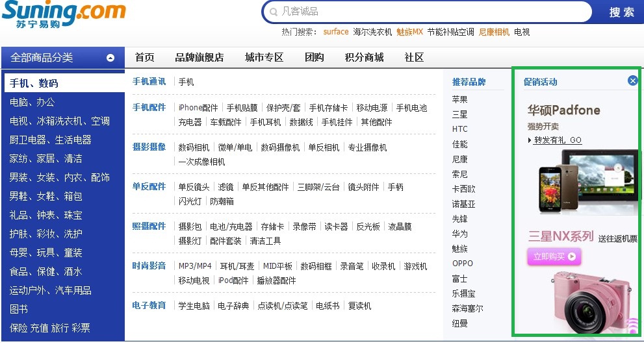Open the 图书 books category
The image size is (644, 346).
(19, 309)
